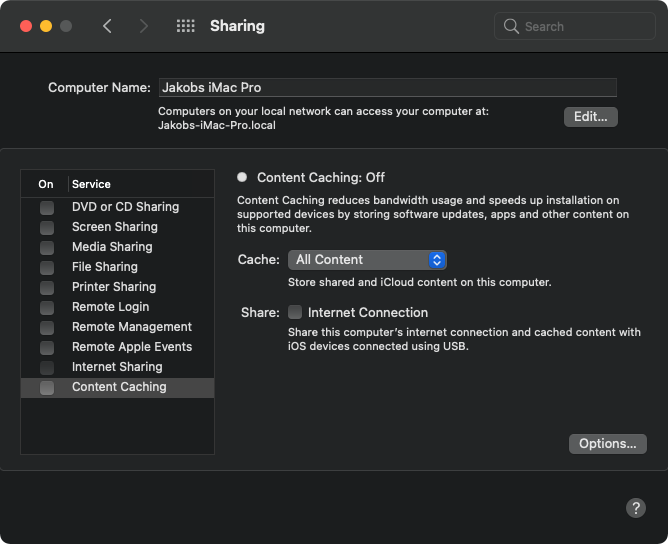Click the Edit… button

[590, 117]
